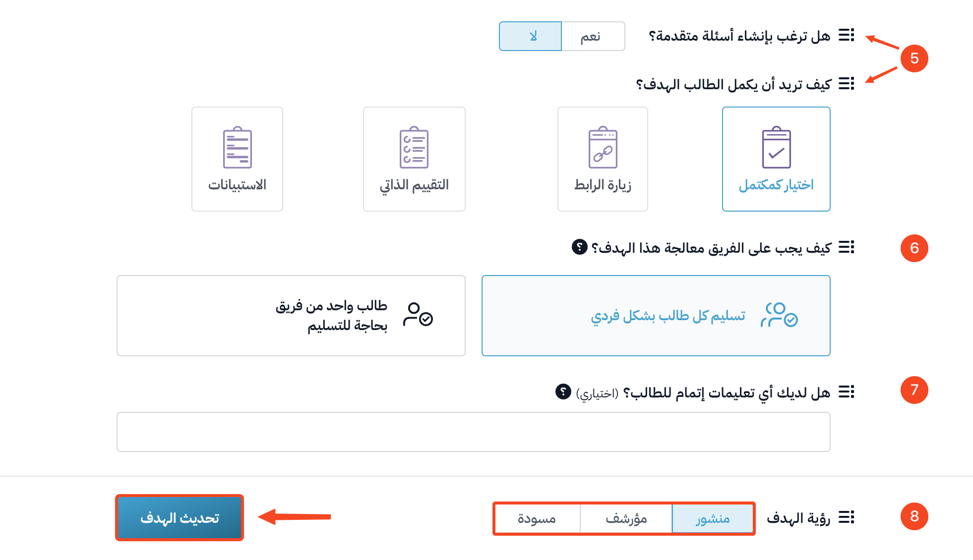The width and height of the screenshot is (973, 560).
Task: Click the list icon beside 'كيف تريد أن يكمل الطالب الهدف؟'
Action: [x=846, y=84]
